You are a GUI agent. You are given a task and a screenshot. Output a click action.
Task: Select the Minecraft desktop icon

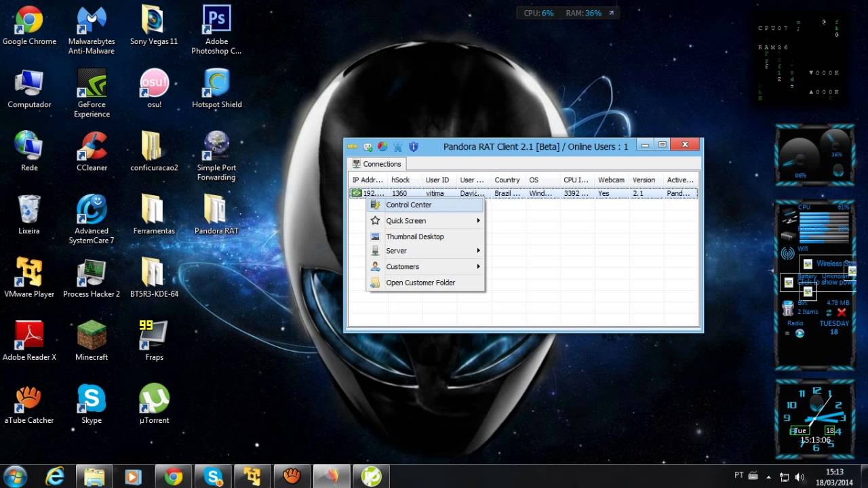coord(92,341)
